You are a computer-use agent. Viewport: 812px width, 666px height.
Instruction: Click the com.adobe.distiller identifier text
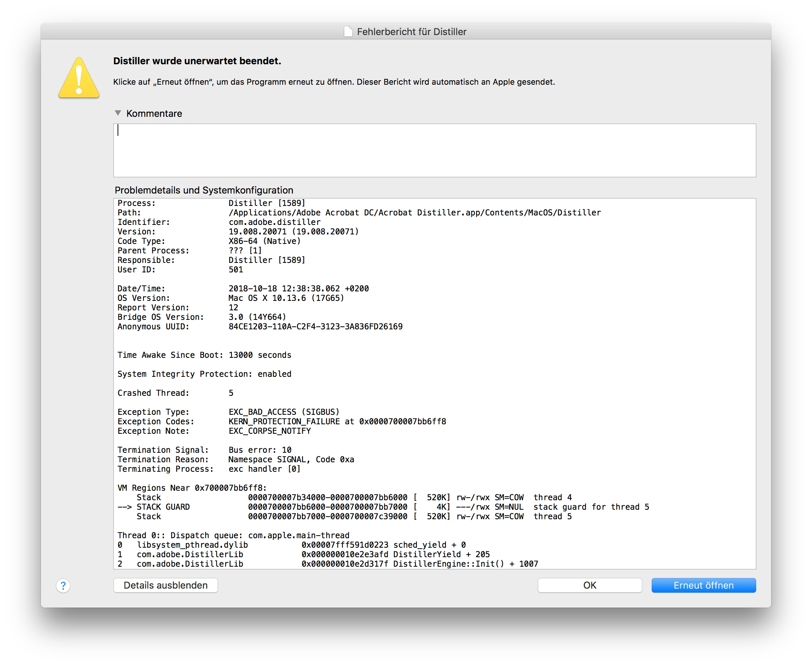(x=274, y=222)
